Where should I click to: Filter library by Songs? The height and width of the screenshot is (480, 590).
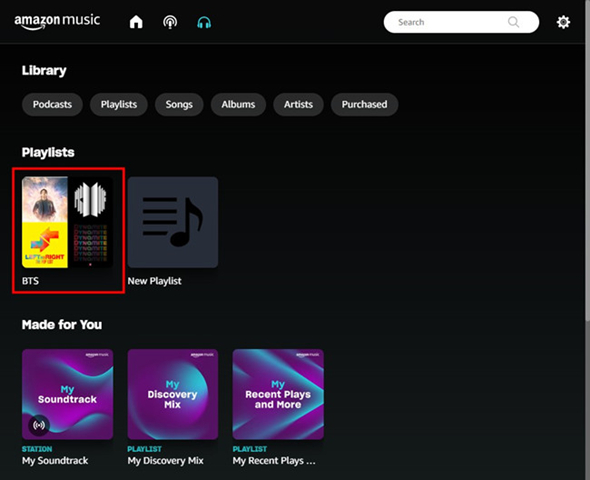[179, 104]
